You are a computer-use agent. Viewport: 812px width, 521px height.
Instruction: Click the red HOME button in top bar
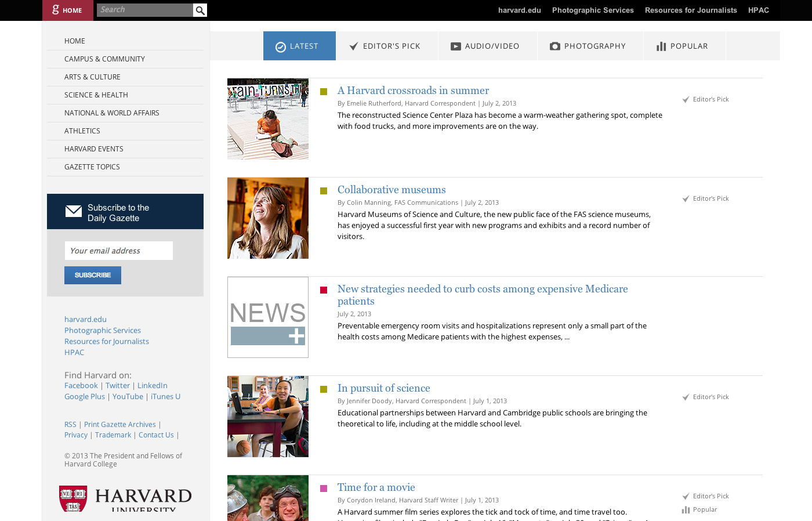coord(68,10)
